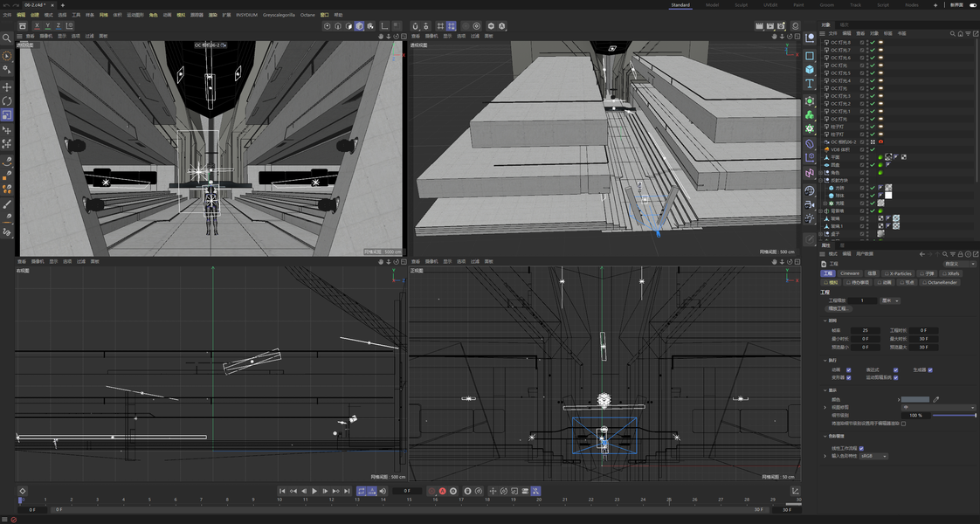Open the 工程缩放 unit dropdown
The image size is (980, 524).
coord(890,300)
